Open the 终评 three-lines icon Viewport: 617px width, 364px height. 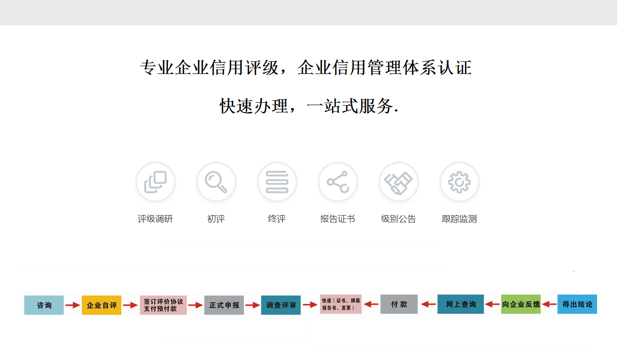[x=277, y=182]
